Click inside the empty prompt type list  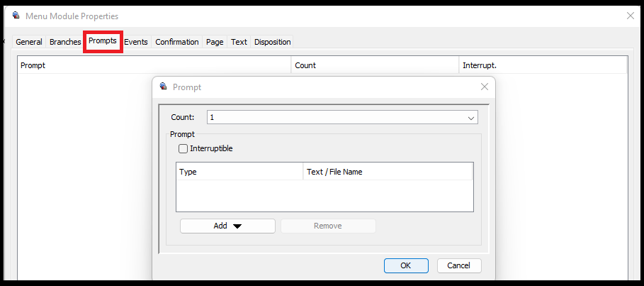324,195
